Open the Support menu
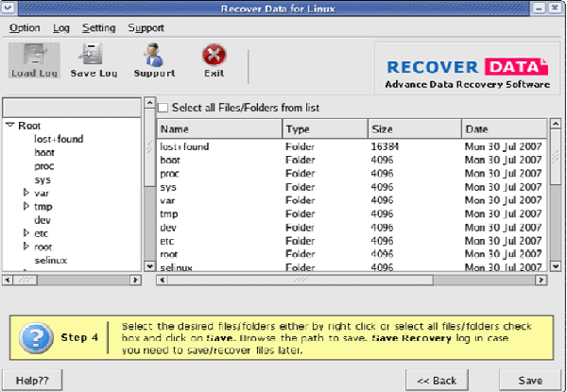The width and height of the screenshot is (567, 392). point(146,27)
